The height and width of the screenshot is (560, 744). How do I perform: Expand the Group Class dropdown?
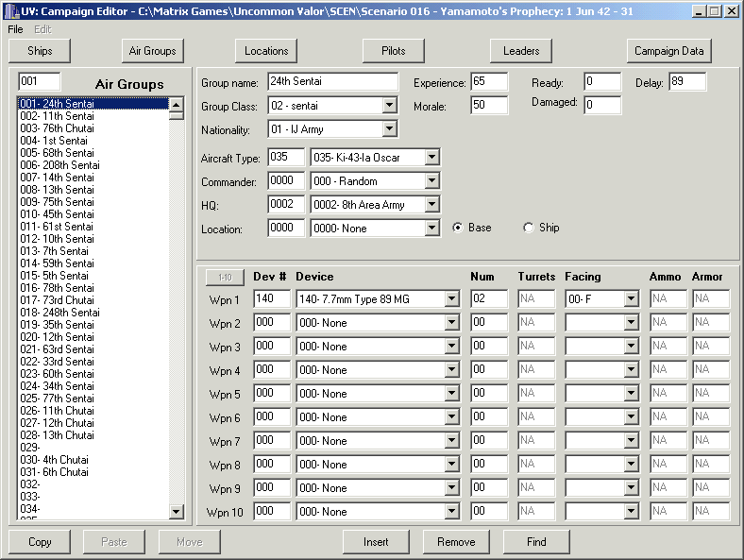pyautogui.click(x=390, y=106)
